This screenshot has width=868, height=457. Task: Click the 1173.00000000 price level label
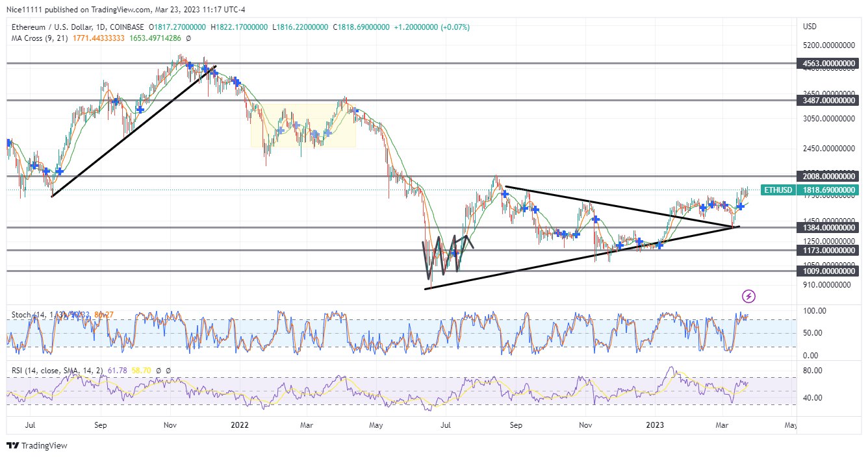826,251
